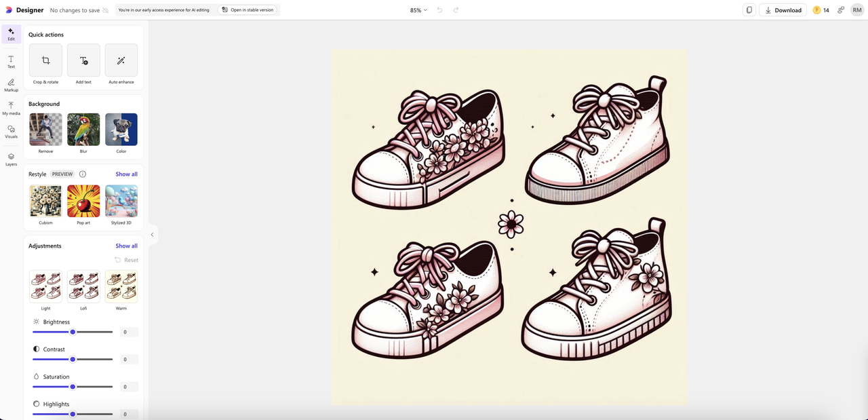Image resolution: width=868 pixels, height=420 pixels.
Task: Open the Layers panel in sidebar
Action: point(11,159)
